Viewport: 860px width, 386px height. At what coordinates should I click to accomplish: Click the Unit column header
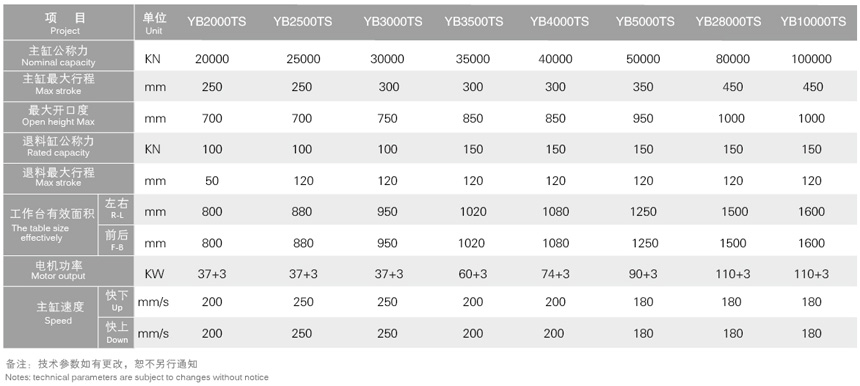[154, 22]
